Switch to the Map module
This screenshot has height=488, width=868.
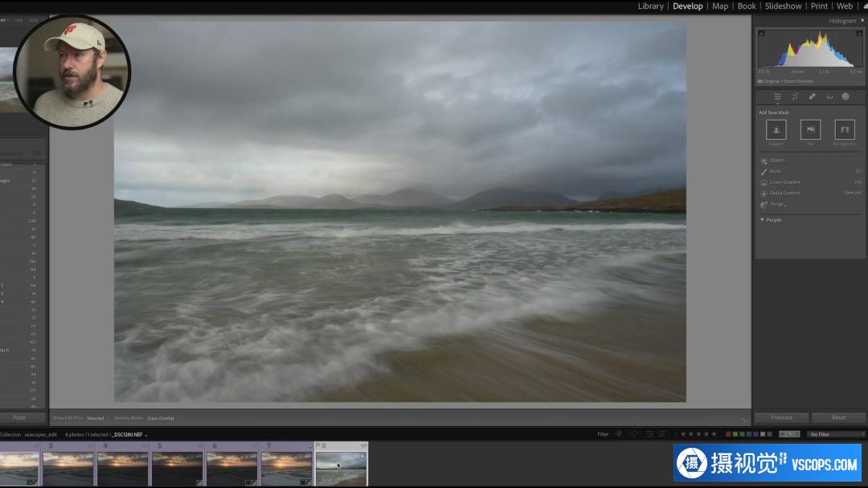[720, 6]
